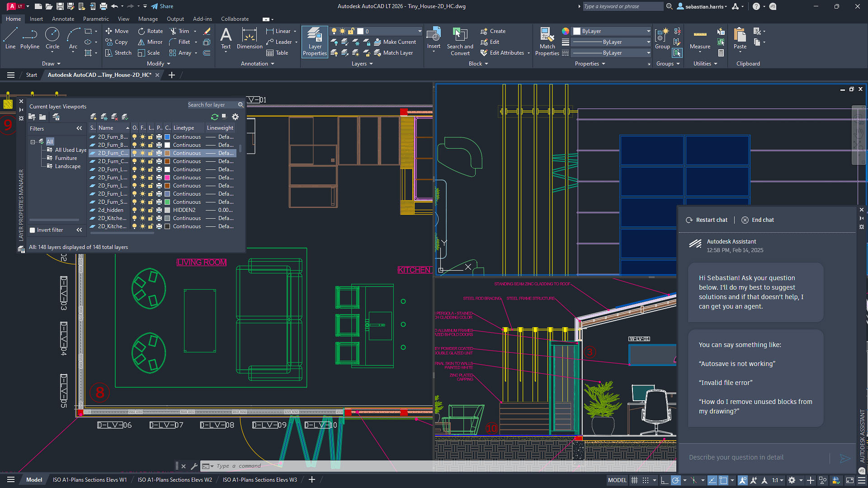Activate the Move command
The height and width of the screenshot is (488, 868).
tap(117, 31)
